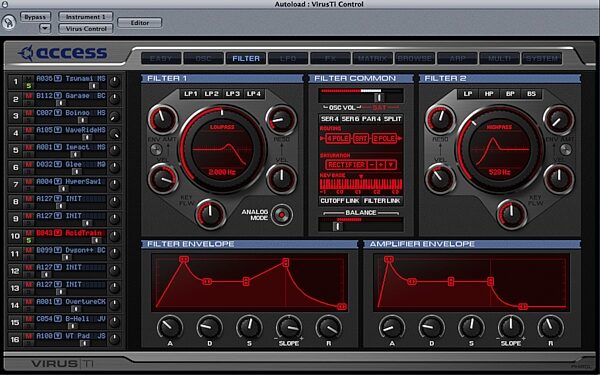
Task: Click Filter Envelope Slope knob
Action: 289,327
